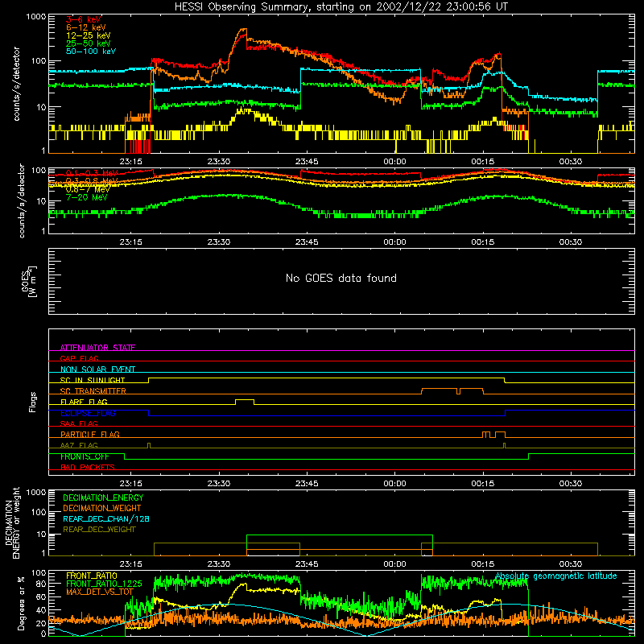Click the 1000 tick on the Decimation panel
This screenshot has width=644, height=644.
click(35, 492)
